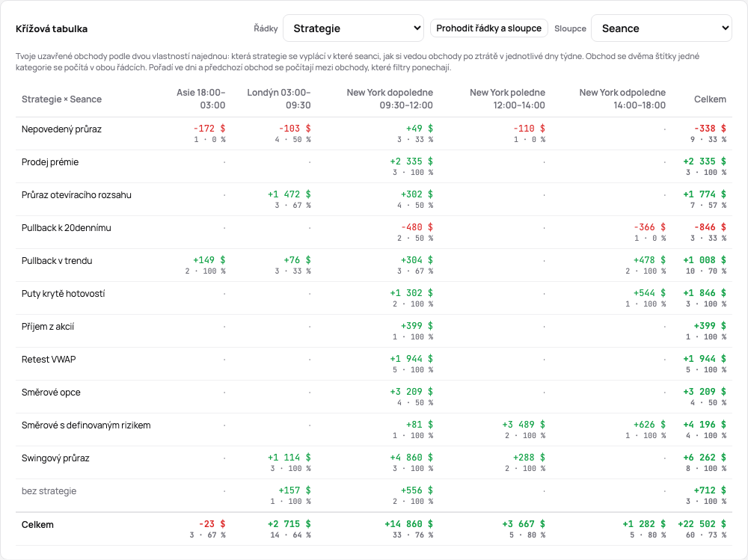Select the bez strategie row label
Image resolution: width=748 pixels, height=560 pixels.
(49, 491)
